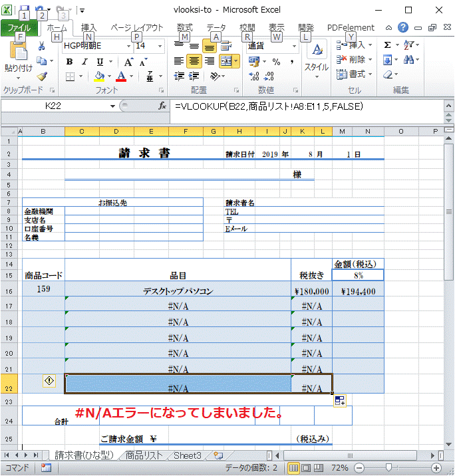Screen dimensions: 455x476
Task: Click the AutoSum sigma icon
Action: [388, 45]
